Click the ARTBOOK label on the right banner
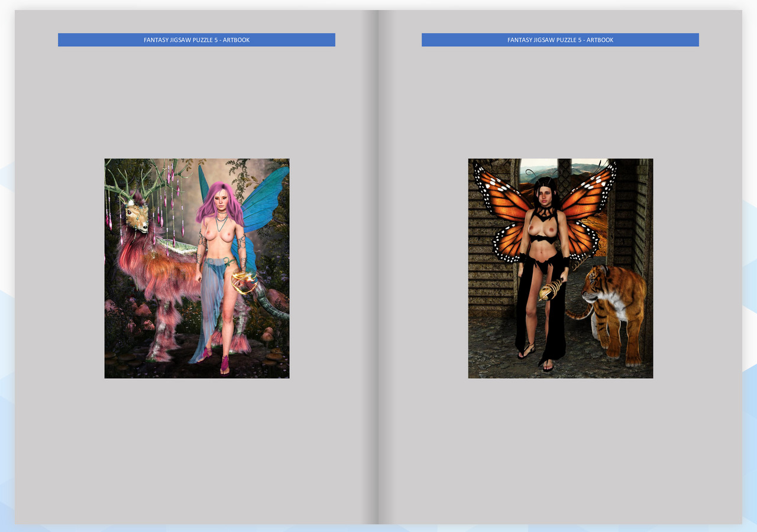The width and height of the screenshot is (757, 532). point(601,40)
